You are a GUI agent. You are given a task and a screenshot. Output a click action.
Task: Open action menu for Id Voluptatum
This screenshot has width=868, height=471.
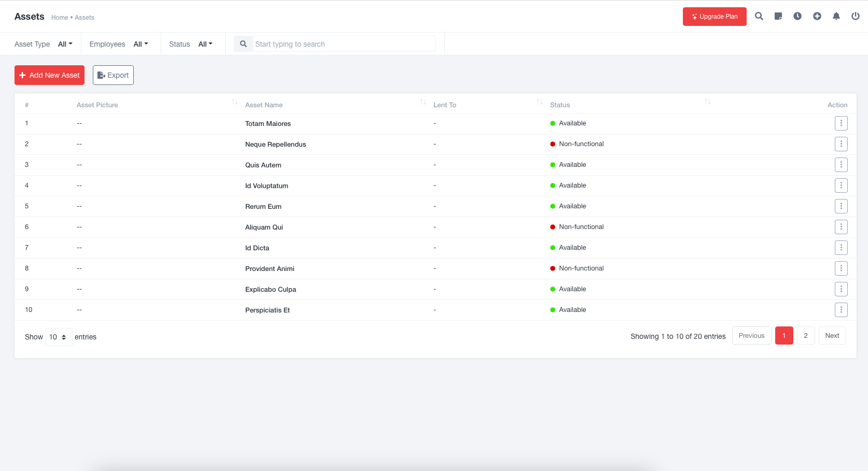point(841,185)
